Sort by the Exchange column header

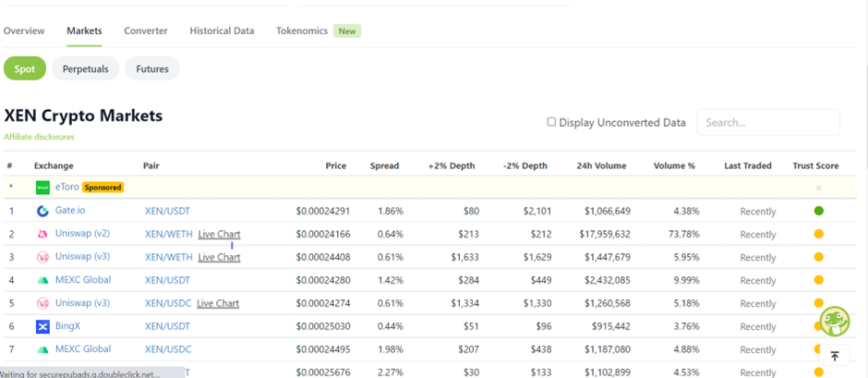coord(54,165)
